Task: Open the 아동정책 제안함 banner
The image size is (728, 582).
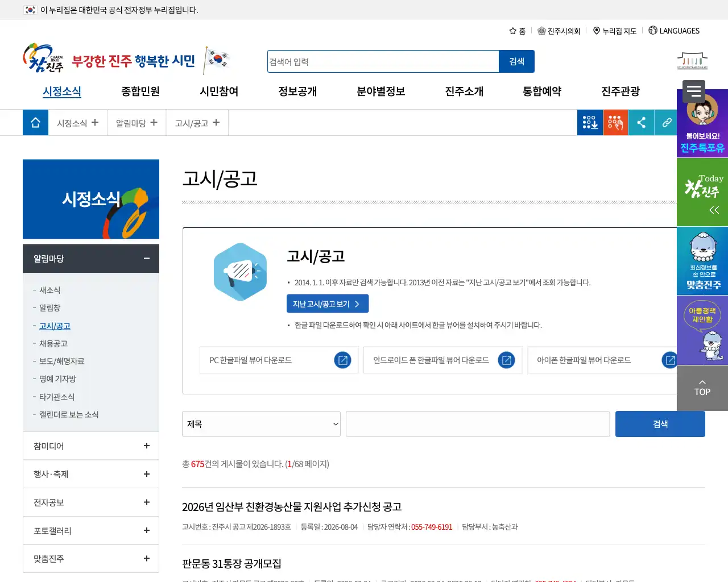Action: click(702, 330)
